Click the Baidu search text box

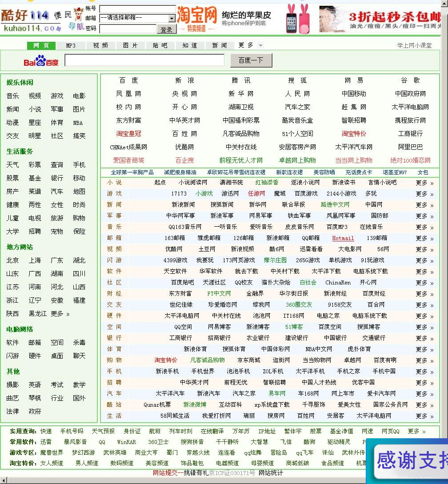[144, 60]
